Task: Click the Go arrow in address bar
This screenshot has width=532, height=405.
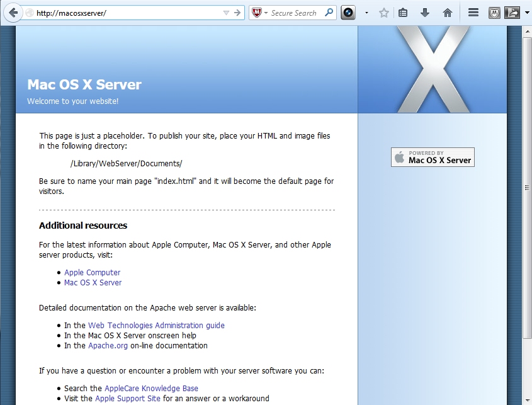Action: 237,13
